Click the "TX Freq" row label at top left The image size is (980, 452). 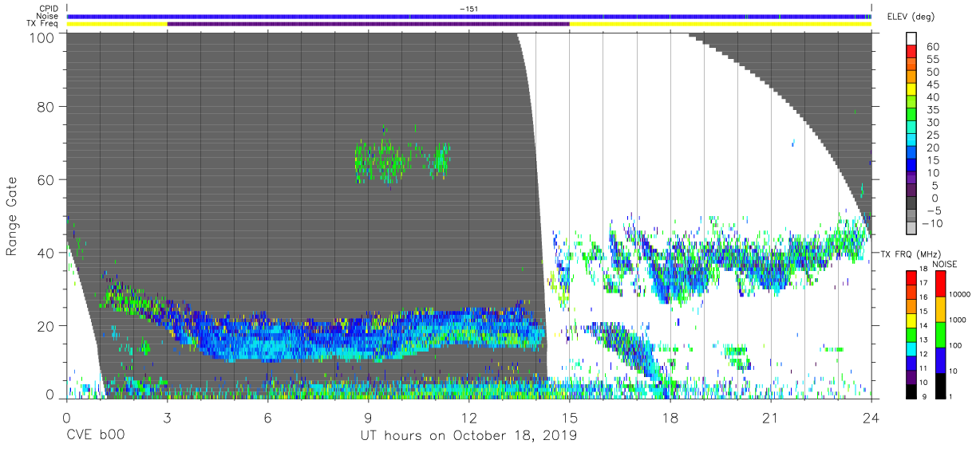point(43,24)
